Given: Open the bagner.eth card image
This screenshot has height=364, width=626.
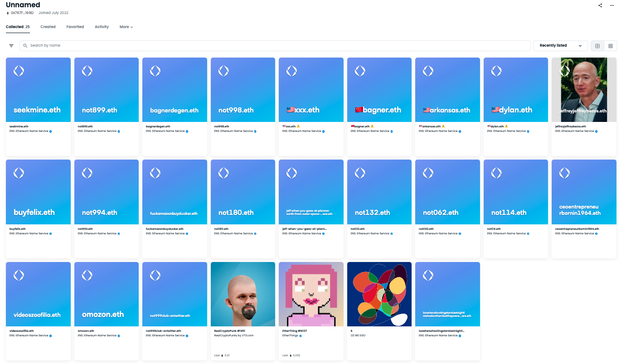Looking at the screenshot, I should click(379, 90).
